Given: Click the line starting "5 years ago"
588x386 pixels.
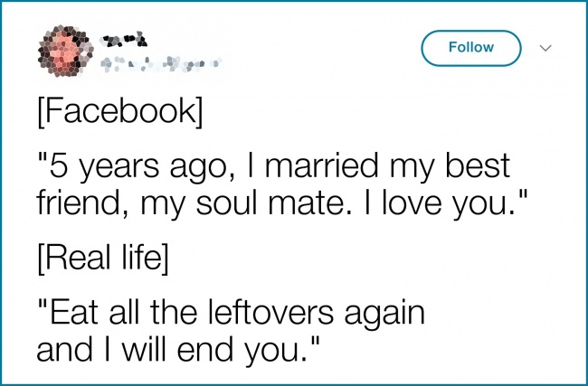Looking at the screenshot, I should (x=273, y=166).
